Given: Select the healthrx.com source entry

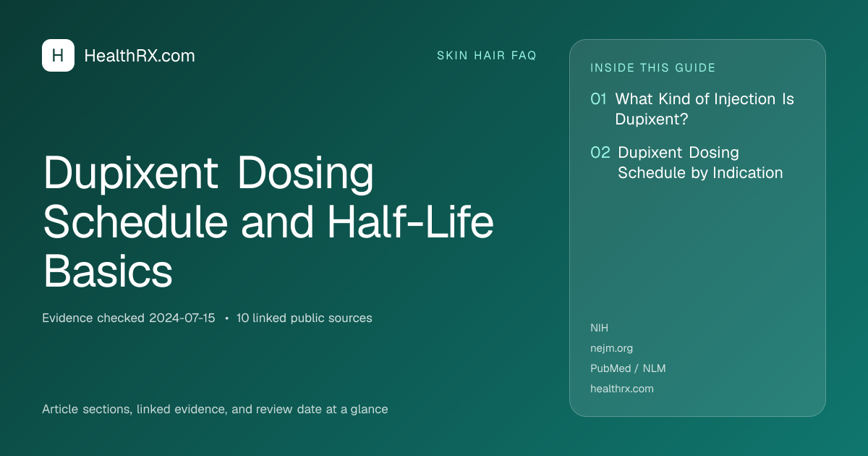Looking at the screenshot, I should (x=622, y=389).
